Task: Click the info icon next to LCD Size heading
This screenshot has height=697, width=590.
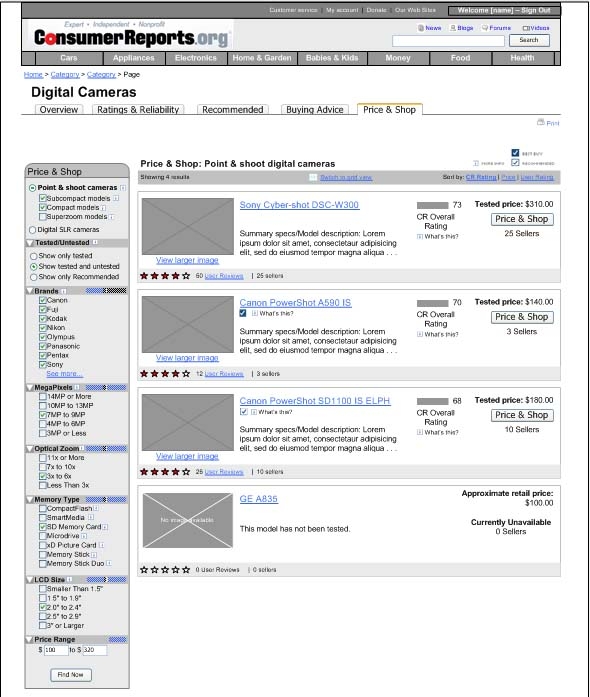Action: point(69,580)
